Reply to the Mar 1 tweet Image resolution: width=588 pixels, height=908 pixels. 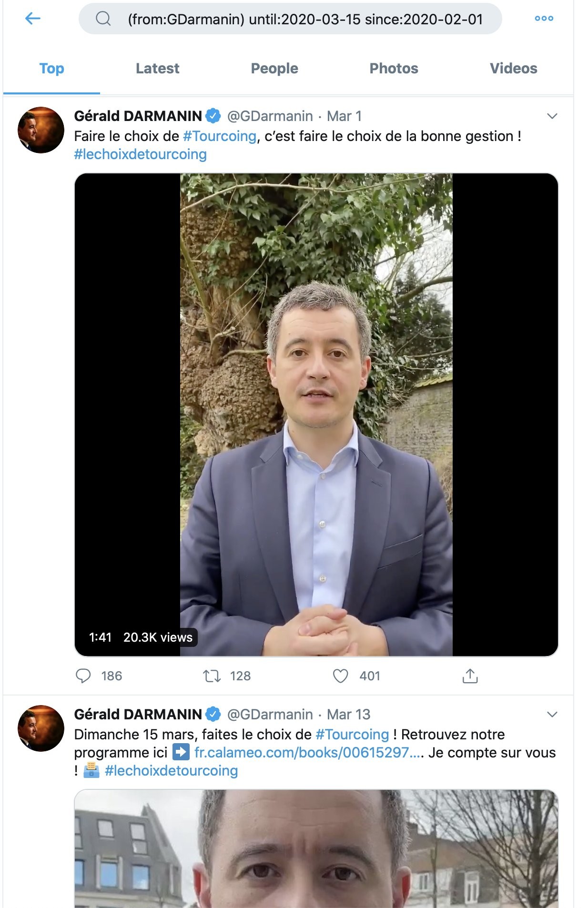click(83, 676)
